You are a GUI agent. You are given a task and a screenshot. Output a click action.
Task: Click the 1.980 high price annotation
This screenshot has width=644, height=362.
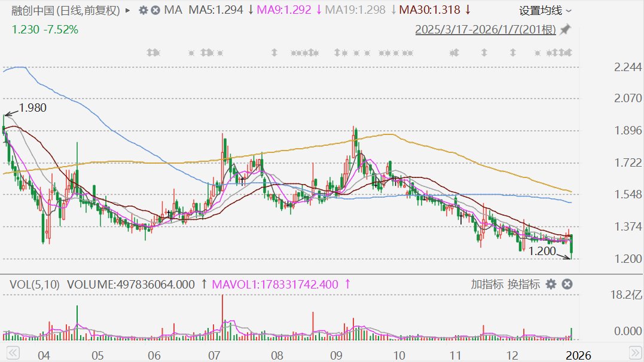32,108
